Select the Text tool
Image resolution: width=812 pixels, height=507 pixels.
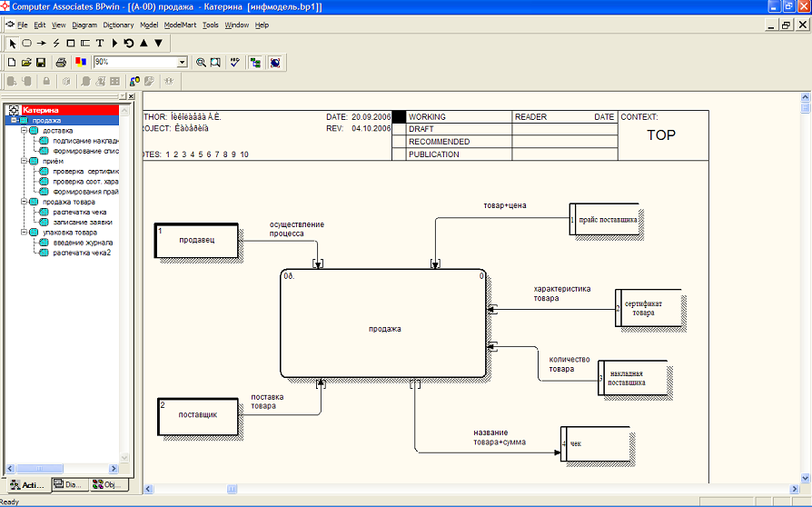pos(100,43)
